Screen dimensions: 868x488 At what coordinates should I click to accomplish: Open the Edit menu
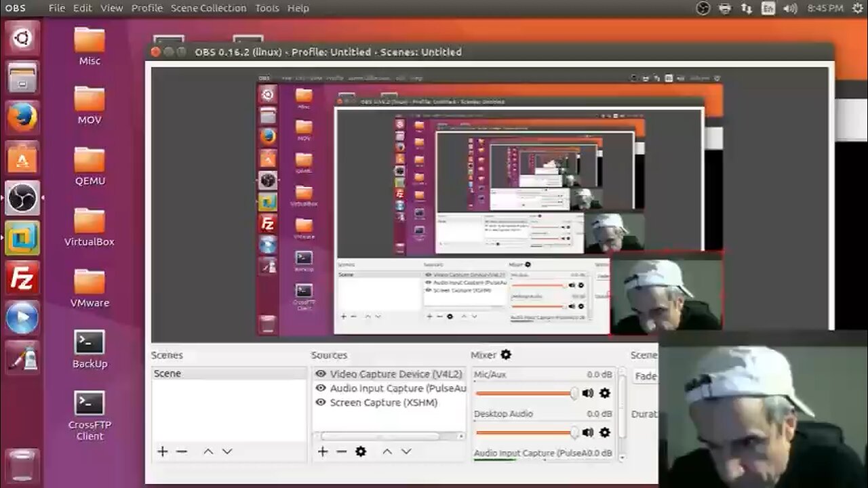(x=83, y=8)
